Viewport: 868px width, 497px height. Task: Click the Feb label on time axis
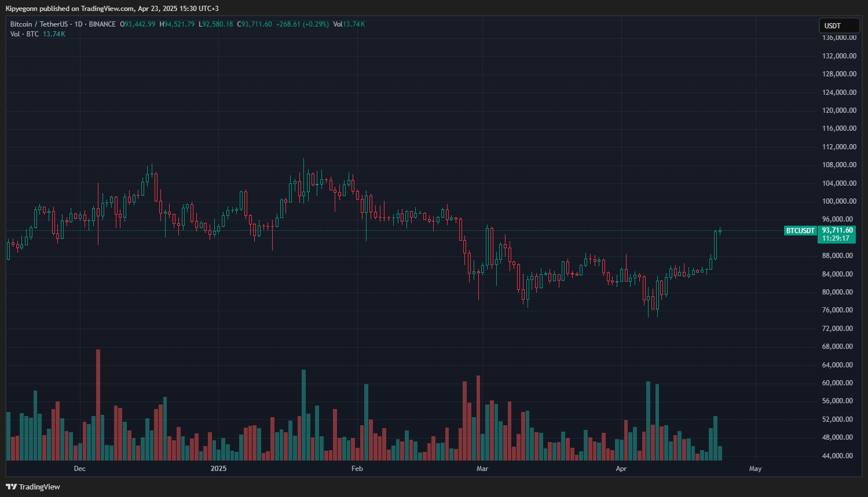[357, 469]
